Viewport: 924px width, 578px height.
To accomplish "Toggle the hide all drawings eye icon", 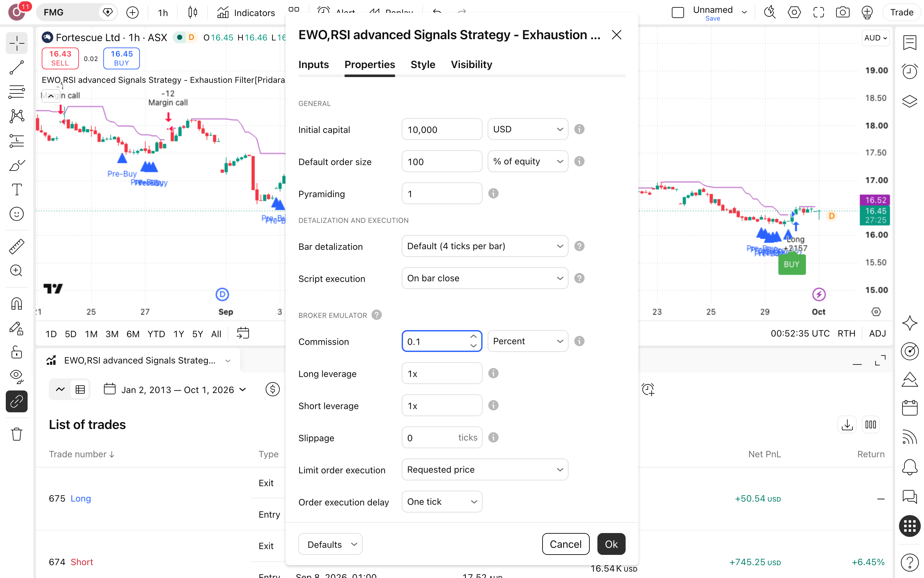I will click(x=16, y=377).
